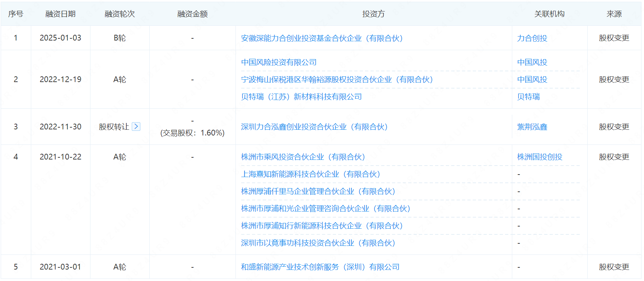Open affiliated institution 紫荆泓鑫
Viewport: 644px width, 281px height.
pyautogui.click(x=532, y=127)
